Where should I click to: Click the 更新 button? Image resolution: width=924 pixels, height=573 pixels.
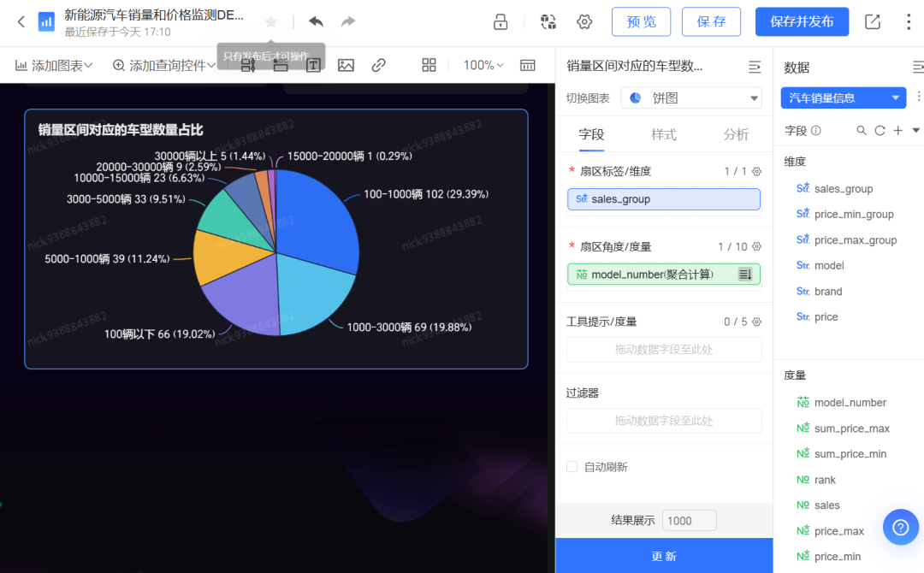tap(664, 556)
